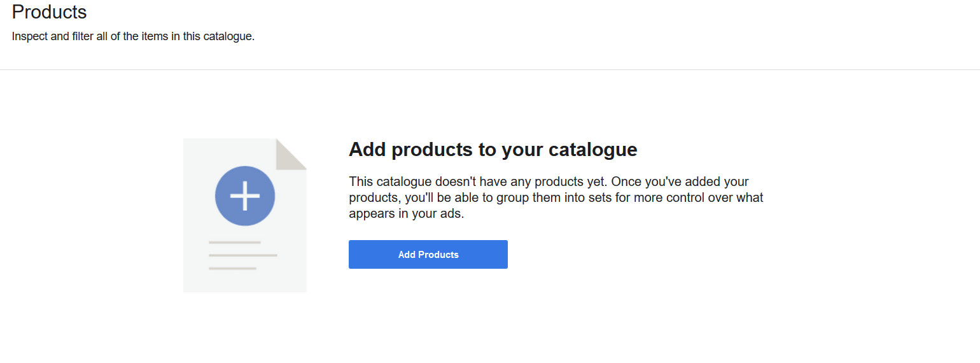Click the text line 'appears in your ads.'
Viewport: 980px width, 363px height.
pos(407,214)
